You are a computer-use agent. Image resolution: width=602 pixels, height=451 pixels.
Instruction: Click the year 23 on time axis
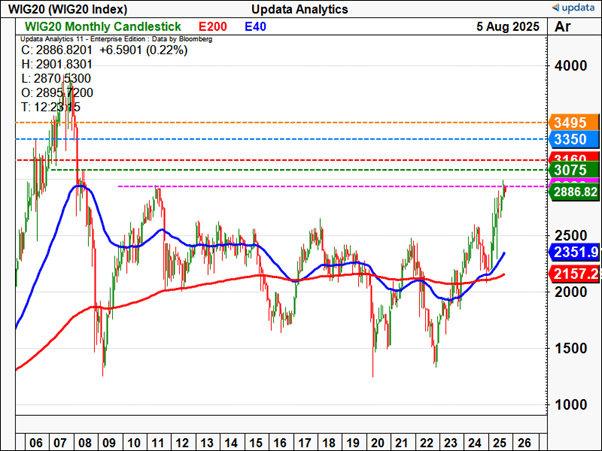pos(451,443)
